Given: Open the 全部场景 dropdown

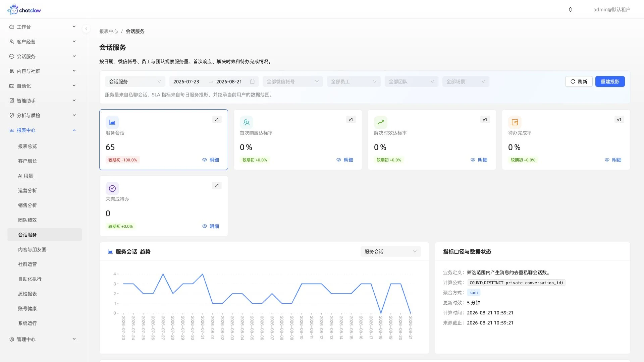Looking at the screenshot, I should [466, 81].
